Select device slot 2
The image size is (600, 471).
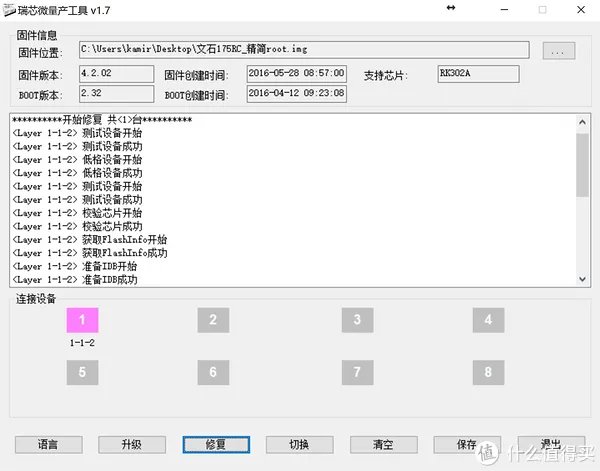[214, 320]
